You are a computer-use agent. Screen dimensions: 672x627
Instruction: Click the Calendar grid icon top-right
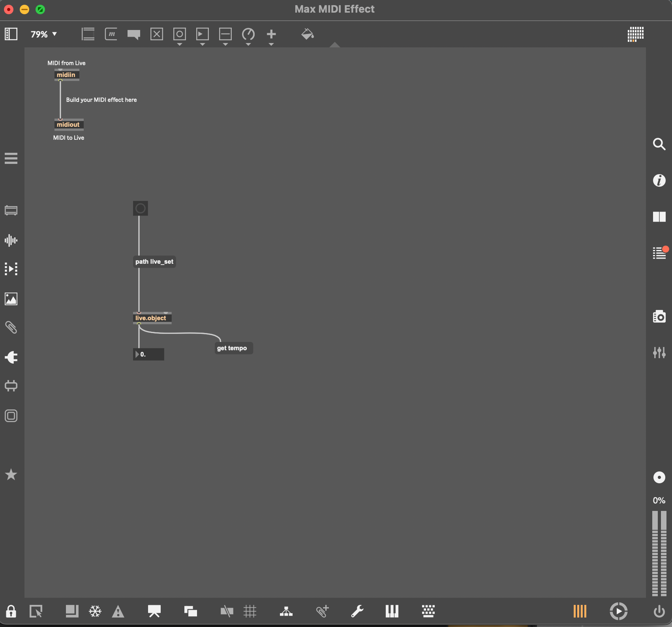coord(635,34)
